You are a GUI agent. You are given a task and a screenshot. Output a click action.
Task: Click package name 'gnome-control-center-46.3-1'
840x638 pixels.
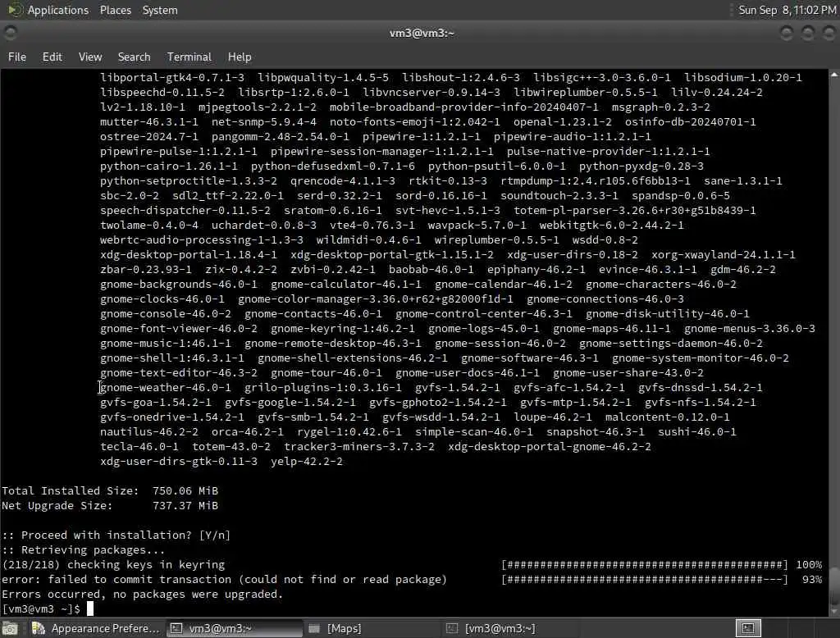point(484,313)
